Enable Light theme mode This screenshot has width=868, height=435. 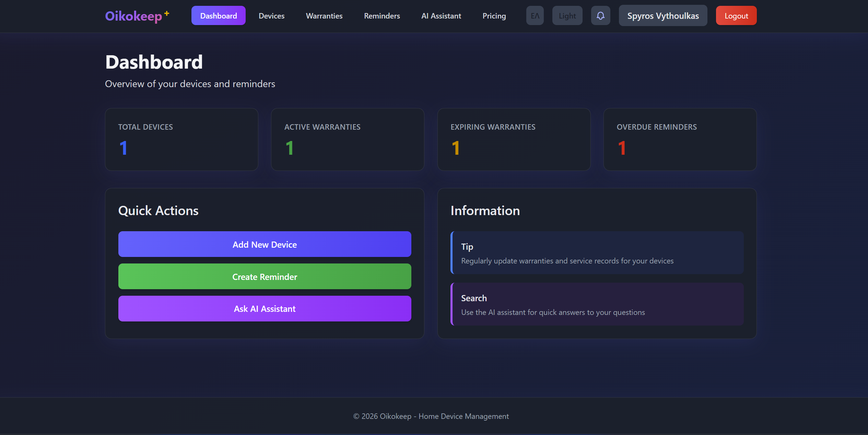pyautogui.click(x=567, y=15)
